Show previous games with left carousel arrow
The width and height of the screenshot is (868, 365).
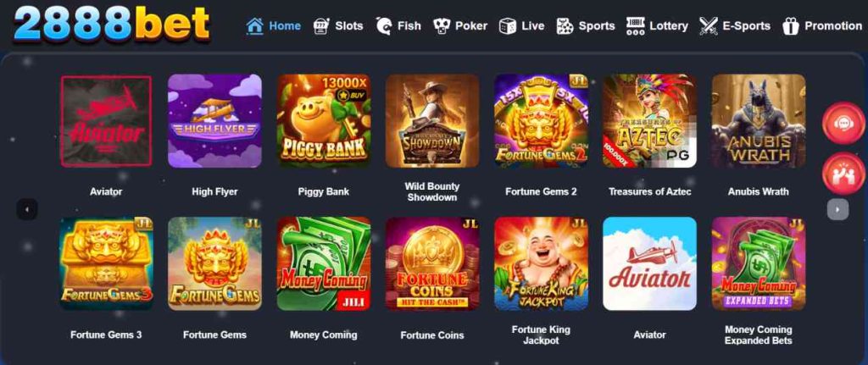(x=27, y=209)
